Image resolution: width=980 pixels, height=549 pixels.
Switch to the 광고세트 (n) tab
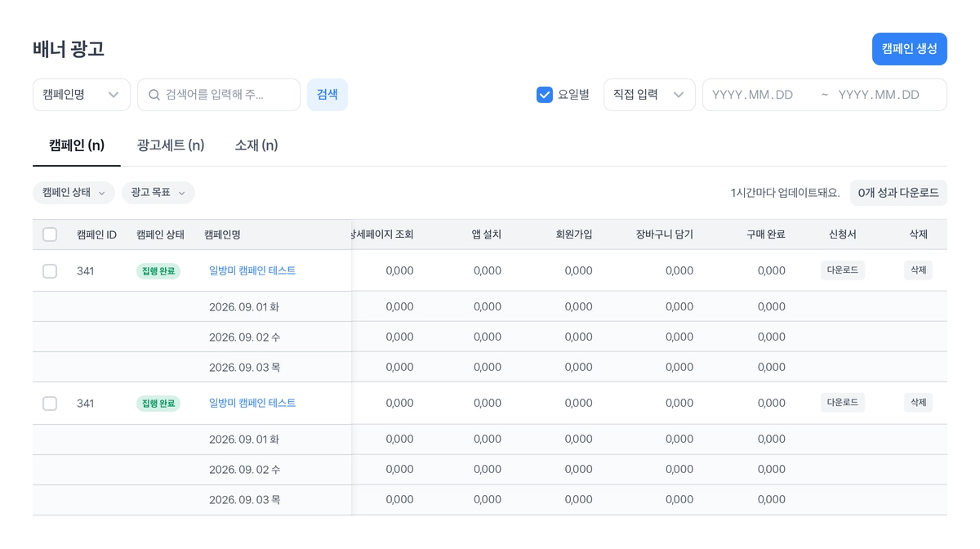coord(171,145)
